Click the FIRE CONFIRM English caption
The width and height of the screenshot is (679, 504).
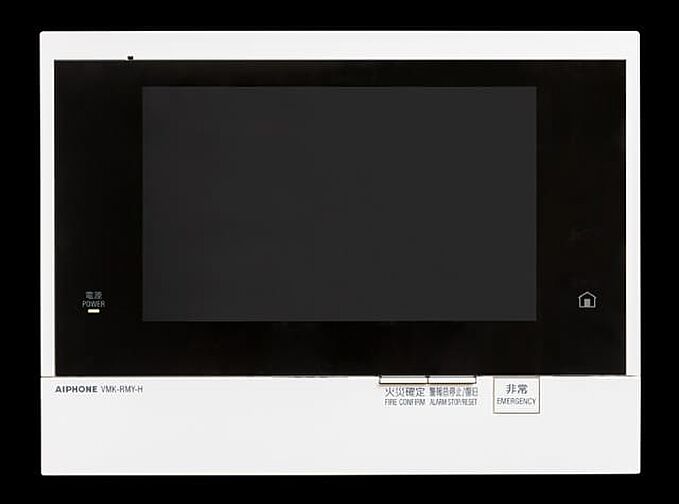point(404,402)
